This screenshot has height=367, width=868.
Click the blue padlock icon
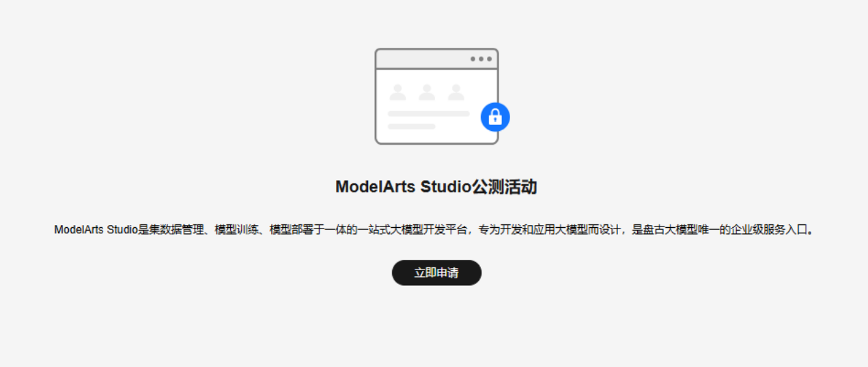click(x=495, y=117)
